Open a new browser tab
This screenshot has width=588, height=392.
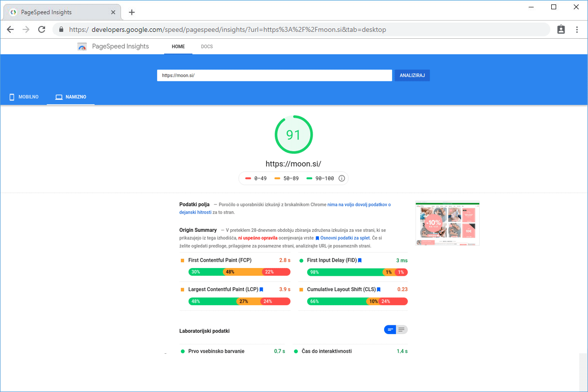pyautogui.click(x=131, y=12)
